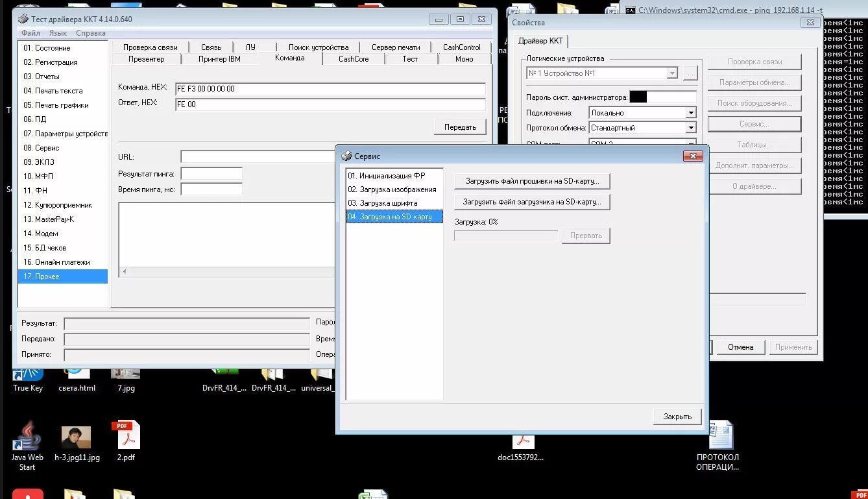Image resolution: width=868 pixels, height=499 pixels.
Task: Open h-3.jpg11.jpg thumbnail
Action: click(x=77, y=443)
